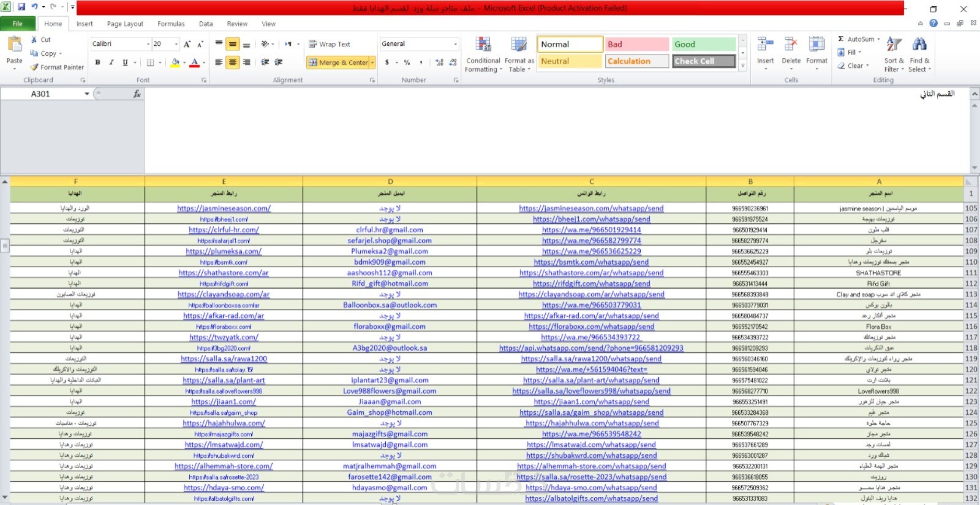Switch to the Formulas tab
This screenshot has height=505, width=980.
pos(171,24)
